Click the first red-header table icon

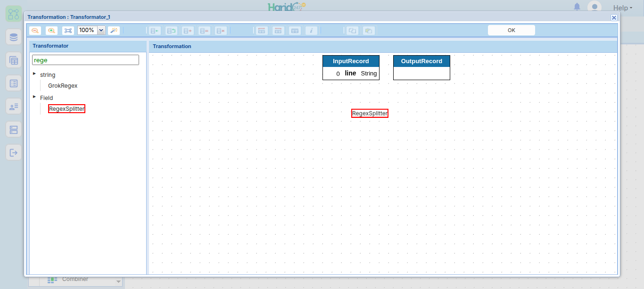[262, 30]
